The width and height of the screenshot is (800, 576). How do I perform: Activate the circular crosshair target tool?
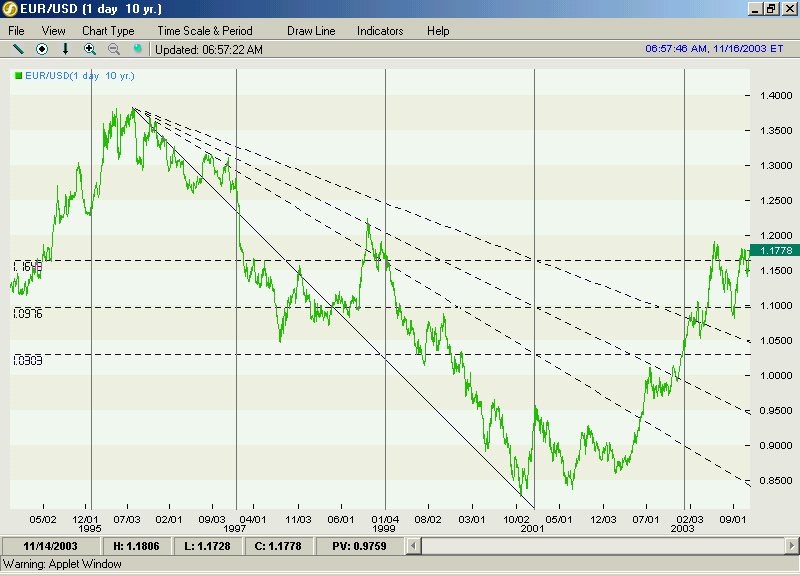pos(42,49)
